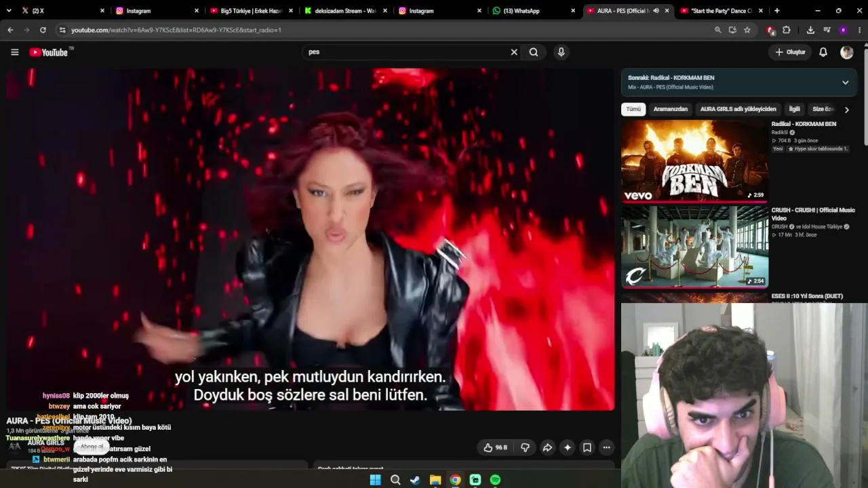The height and width of the screenshot is (488, 868).
Task: Switch to the Start the Party Dance tab
Action: point(722,11)
